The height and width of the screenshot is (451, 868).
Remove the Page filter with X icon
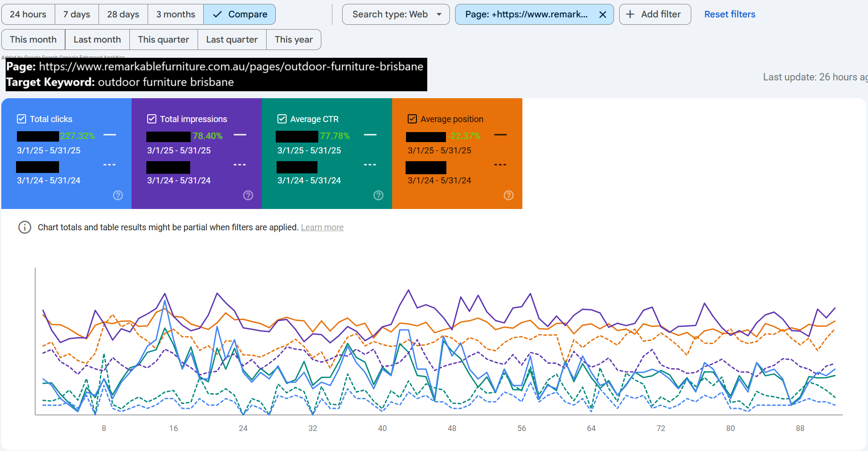click(603, 15)
